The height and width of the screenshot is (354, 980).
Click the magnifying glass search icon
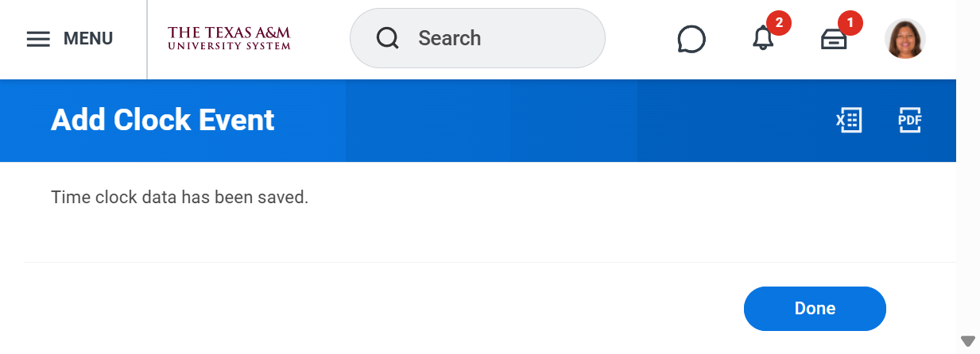388,38
